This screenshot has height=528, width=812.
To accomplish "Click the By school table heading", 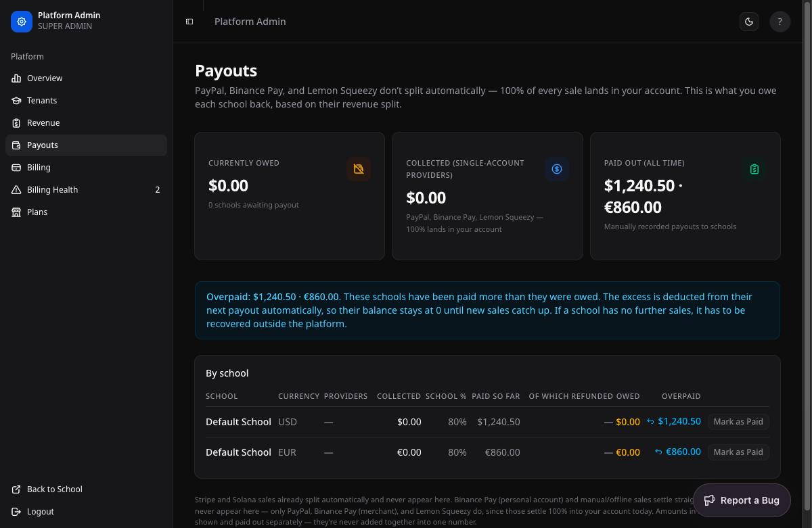I will 227,373.
